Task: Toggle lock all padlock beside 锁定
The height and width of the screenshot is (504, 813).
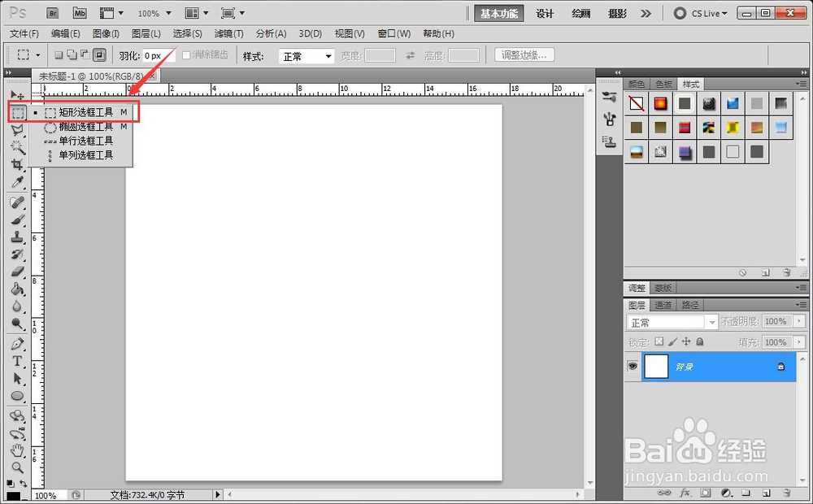Action: coord(699,341)
